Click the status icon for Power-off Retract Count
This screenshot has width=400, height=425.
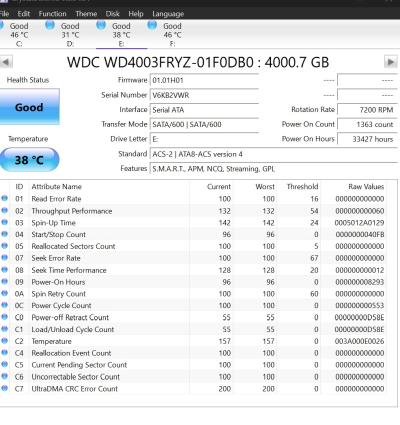pos(5,317)
